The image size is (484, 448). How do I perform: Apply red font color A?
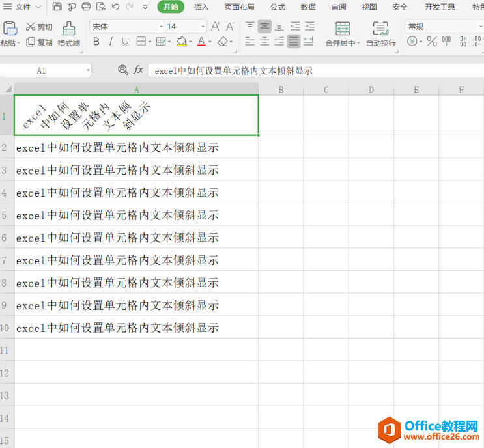(x=201, y=41)
